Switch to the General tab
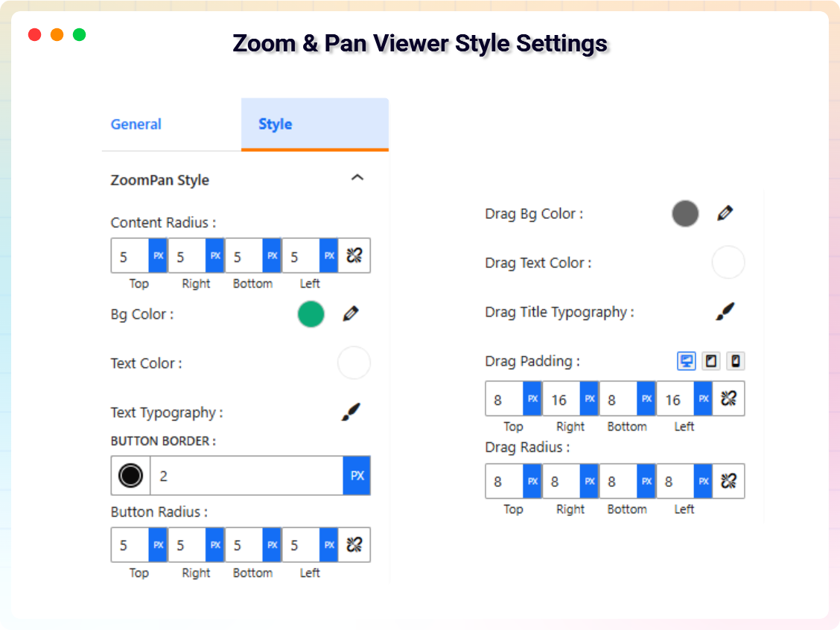 (x=136, y=124)
